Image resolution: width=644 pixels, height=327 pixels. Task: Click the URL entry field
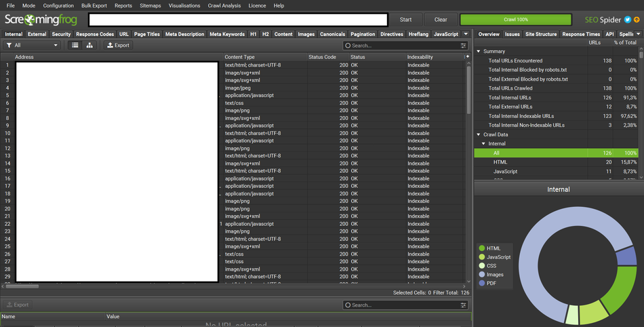click(237, 20)
